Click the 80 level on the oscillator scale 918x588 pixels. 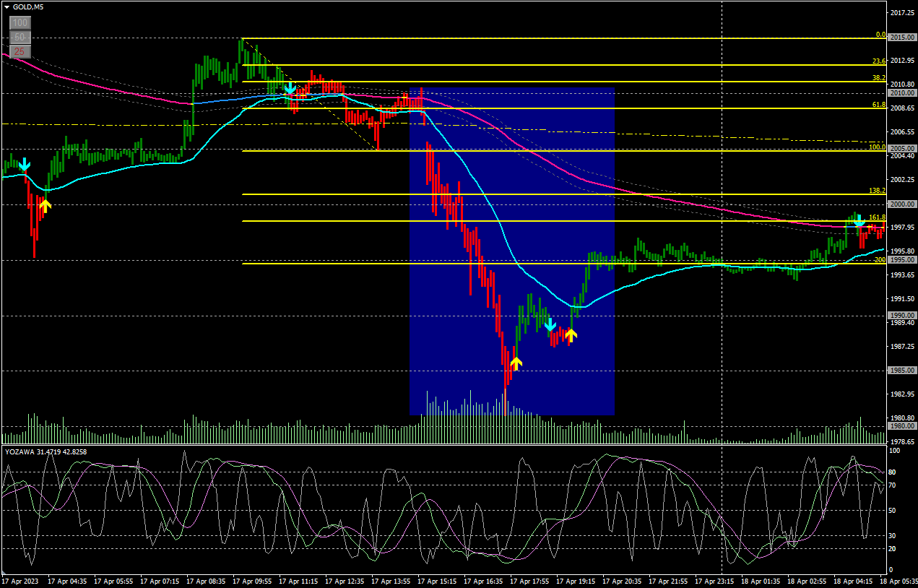click(x=893, y=472)
